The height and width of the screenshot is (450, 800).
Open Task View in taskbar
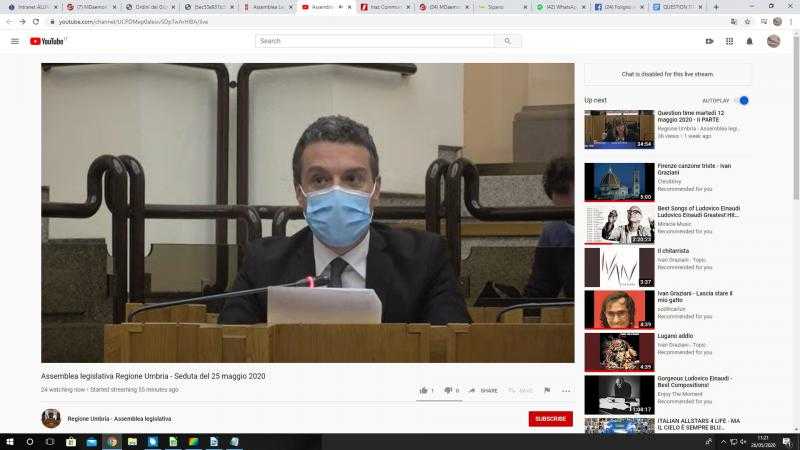tap(50, 442)
